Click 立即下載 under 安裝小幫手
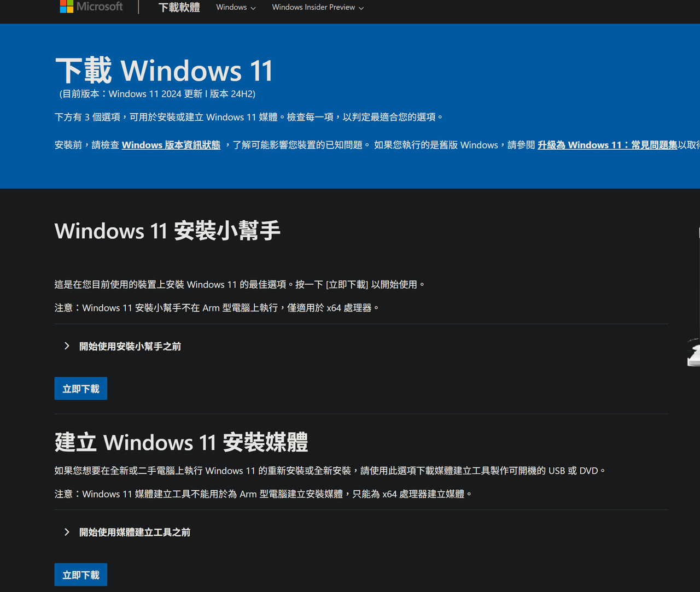The width and height of the screenshot is (700, 592). tap(81, 389)
